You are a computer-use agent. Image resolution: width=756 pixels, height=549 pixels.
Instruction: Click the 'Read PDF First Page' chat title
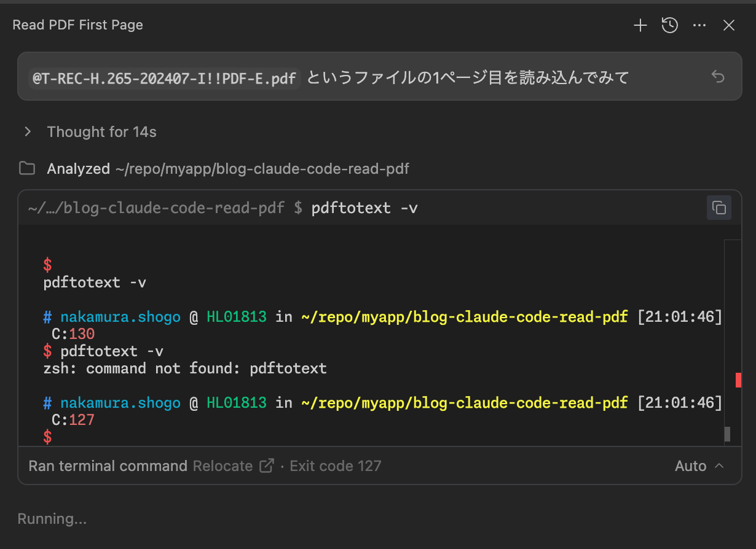point(78,25)
